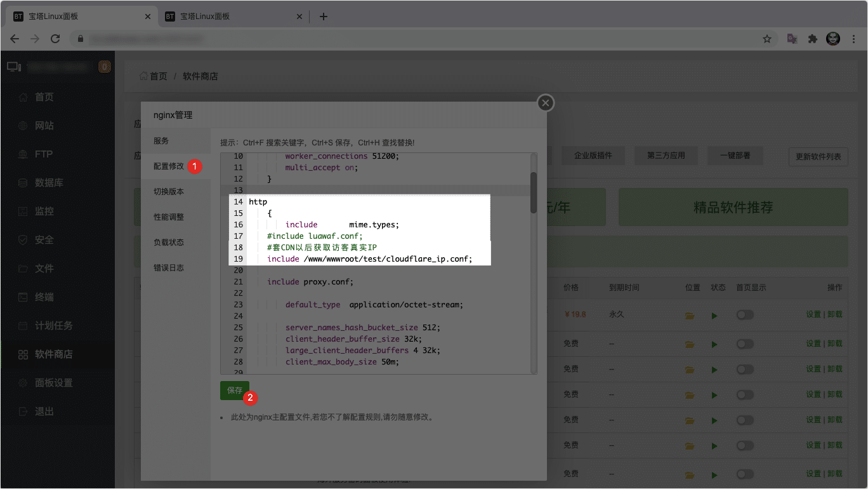Click the 软件商店 sidebar menu label
This screenshot has height=489, width=868.
tap(54, 354)
